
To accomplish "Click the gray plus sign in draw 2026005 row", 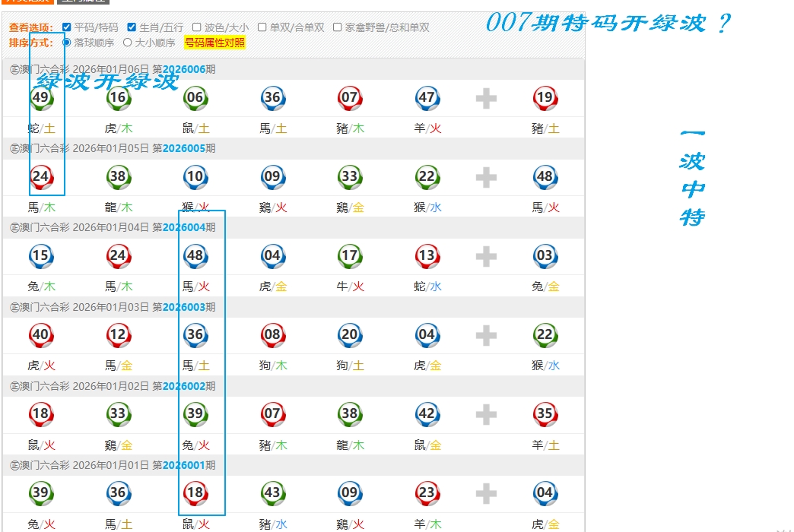I will click(486, 177).
